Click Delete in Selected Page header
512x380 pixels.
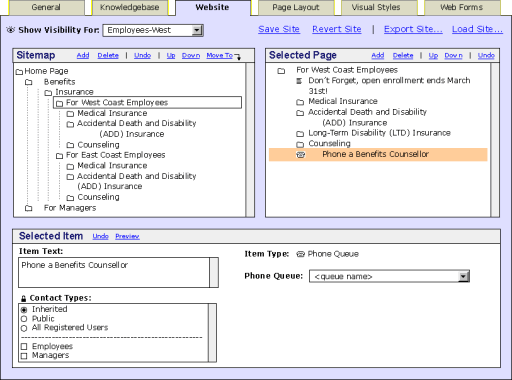click(403, 56)
